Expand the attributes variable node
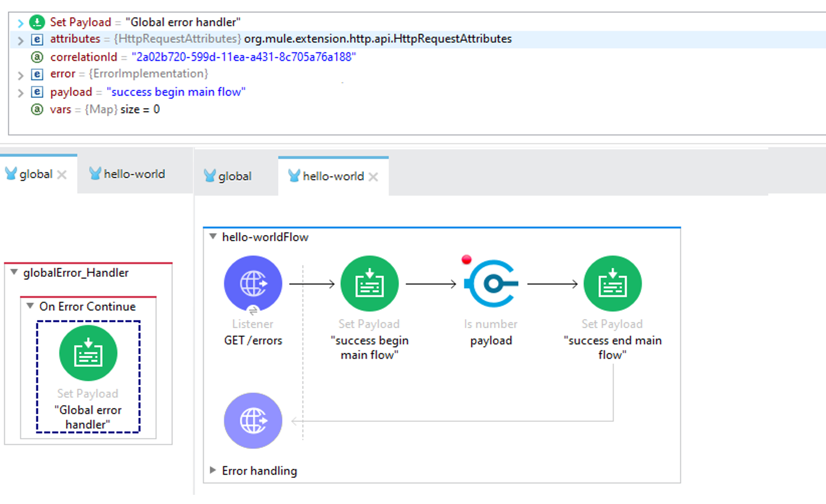This screenshot has width=826, height=504. tap(20, 40)
